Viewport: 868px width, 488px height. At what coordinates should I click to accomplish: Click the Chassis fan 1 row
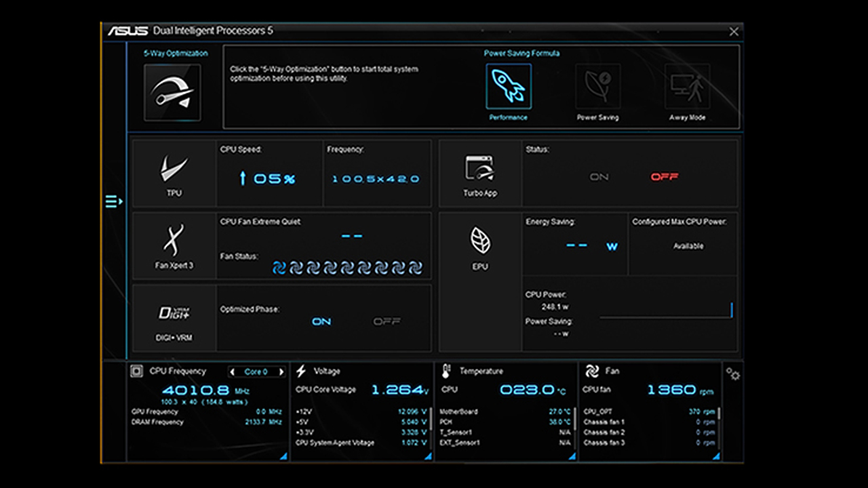click(650, 422)
